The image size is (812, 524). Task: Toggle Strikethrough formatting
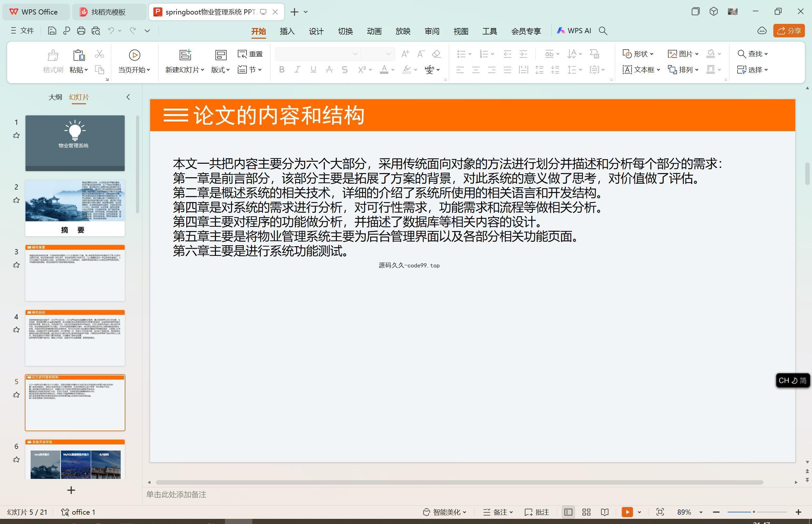[329, 70]
